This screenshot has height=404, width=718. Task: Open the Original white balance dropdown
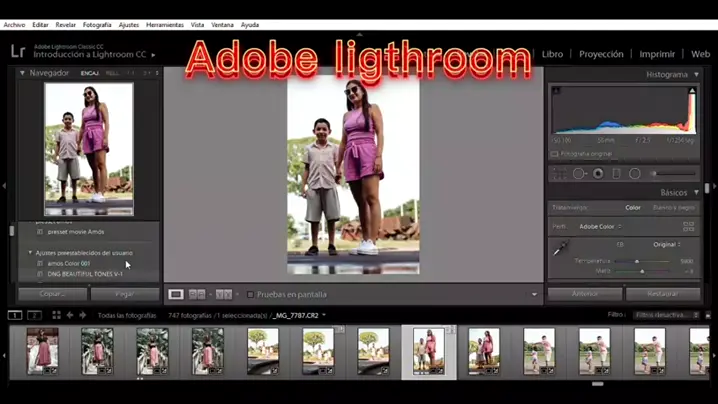667,245
